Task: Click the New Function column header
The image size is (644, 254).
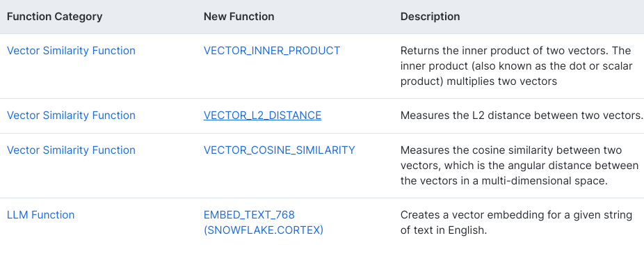Action: (x=239, y=17)
